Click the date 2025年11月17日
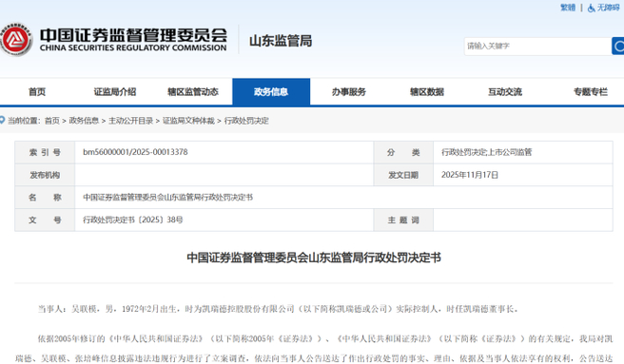Image resolution: width=624 pixels, height=364 pixels. click(470, 175)
